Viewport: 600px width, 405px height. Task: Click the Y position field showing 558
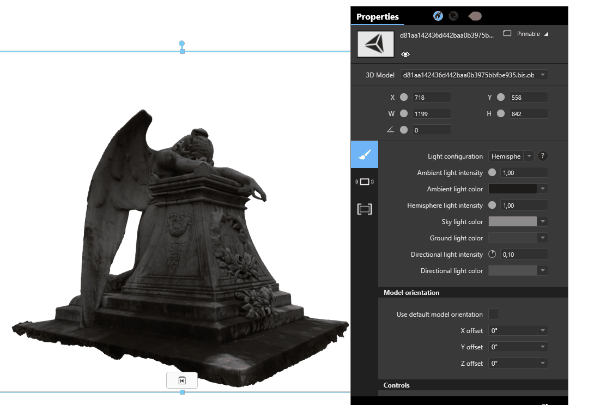(528, 97)
